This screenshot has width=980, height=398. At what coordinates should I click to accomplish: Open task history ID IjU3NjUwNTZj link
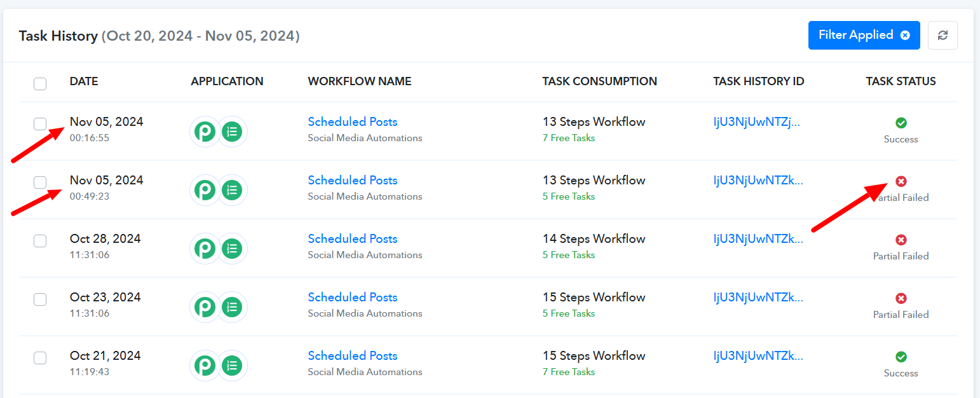point(757,121)
